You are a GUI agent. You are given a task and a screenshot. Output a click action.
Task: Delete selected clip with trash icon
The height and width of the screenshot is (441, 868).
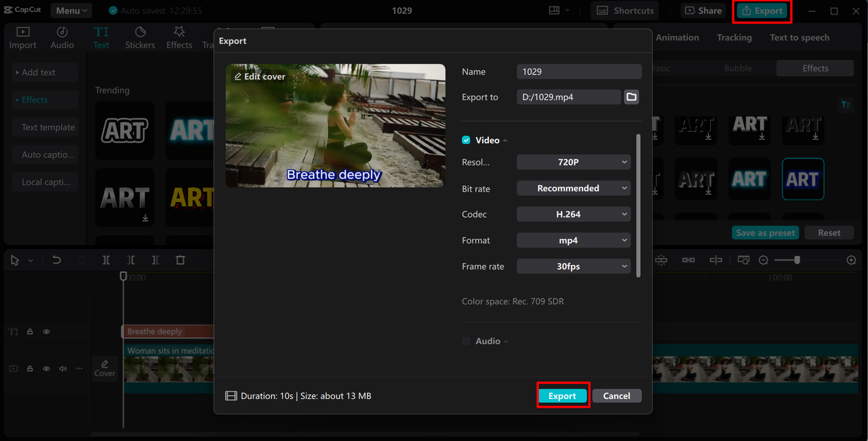(180, 260)
